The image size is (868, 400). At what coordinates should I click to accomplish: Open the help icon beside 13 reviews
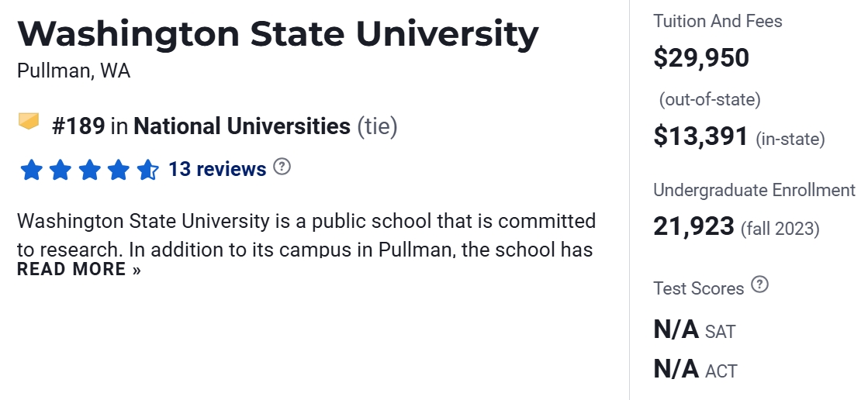tap(282, 167)
